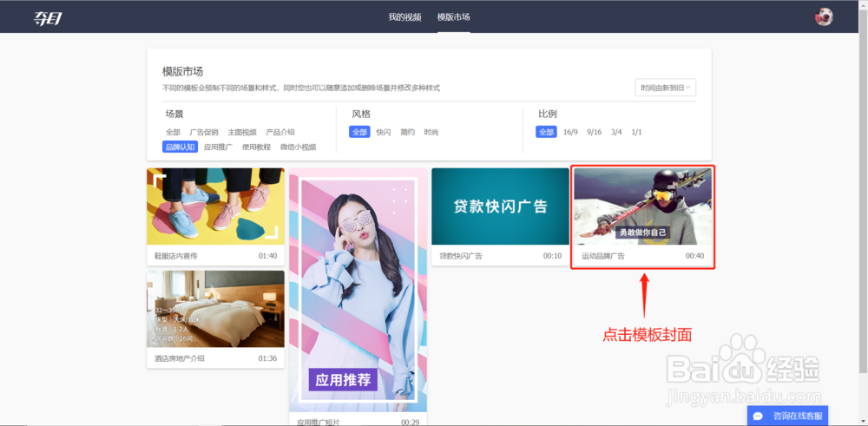Click the 鞋服店内宣传 title text
Viewport: 868px width, 426px height.
[x=175, y=256]
